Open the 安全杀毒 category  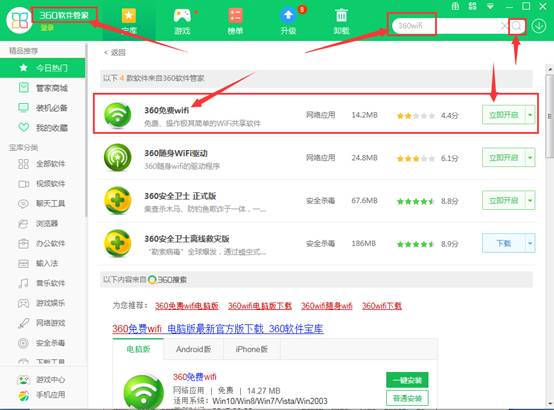[42, 343]
